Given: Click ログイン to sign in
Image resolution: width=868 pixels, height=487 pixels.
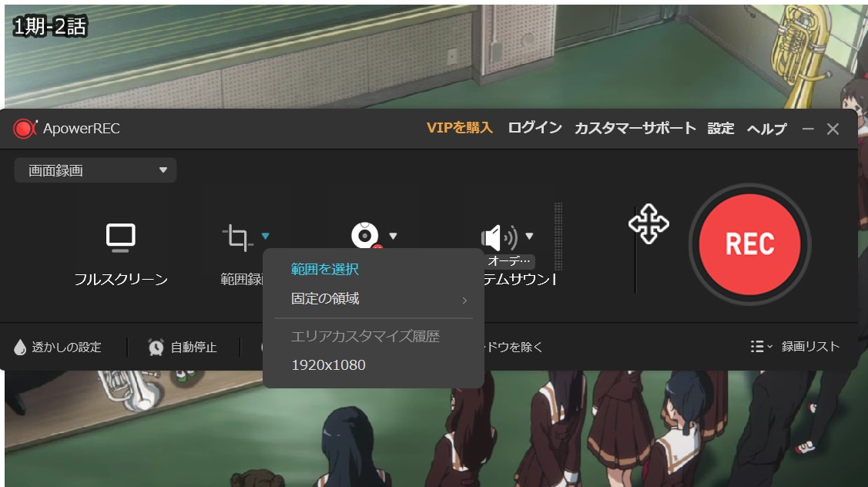Looking at the screenshot, I should point(535,128).
